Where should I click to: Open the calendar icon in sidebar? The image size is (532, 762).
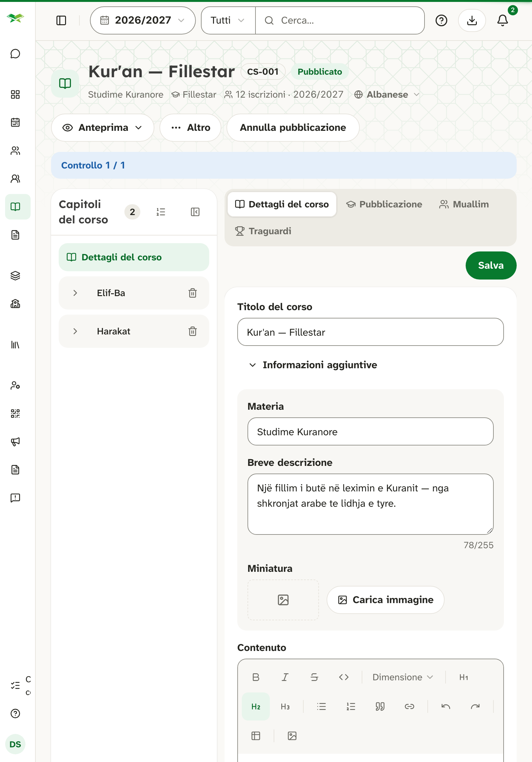tap(15, 123)
